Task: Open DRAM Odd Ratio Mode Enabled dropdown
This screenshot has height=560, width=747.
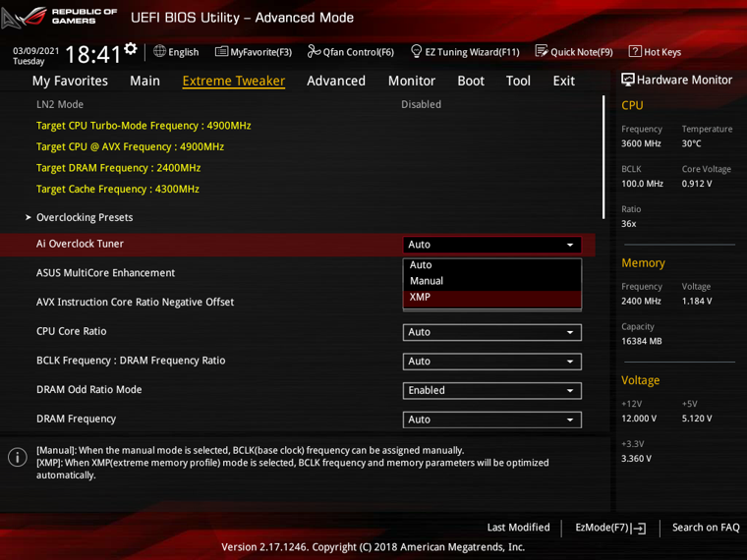Action: [492, 390]
